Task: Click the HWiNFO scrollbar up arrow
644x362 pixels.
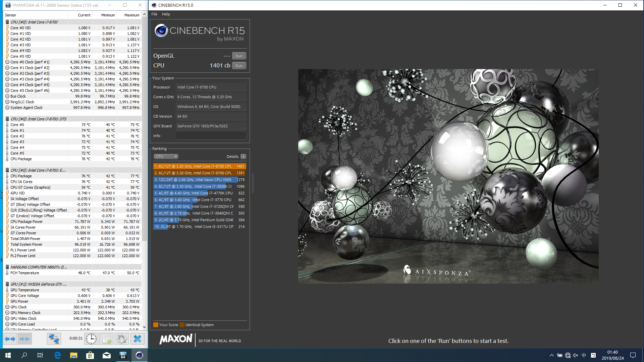Action: [144, 14]
